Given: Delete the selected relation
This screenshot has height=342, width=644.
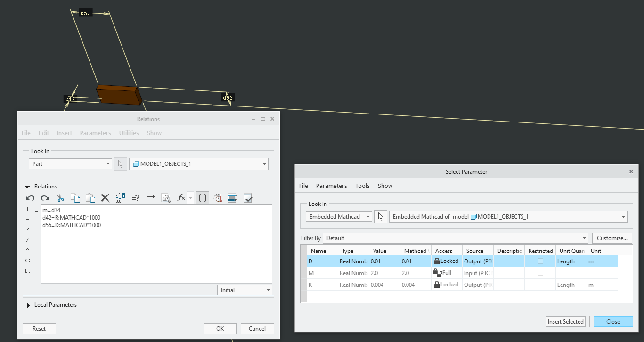Looking at the screenshot, I should pos(105,198).
